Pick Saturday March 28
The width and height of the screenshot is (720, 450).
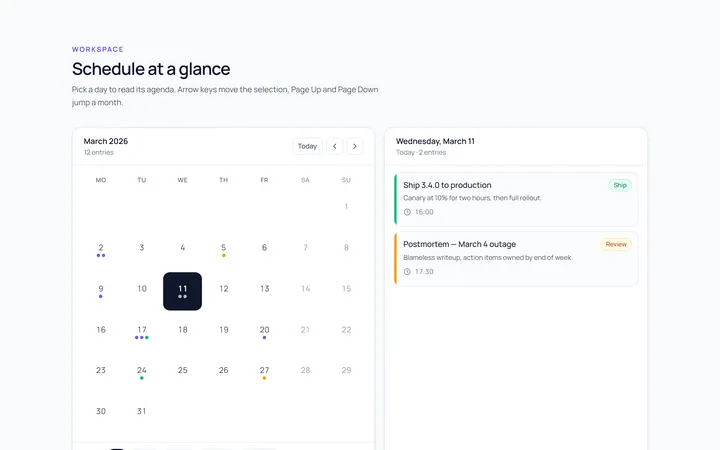pos(305,371)
